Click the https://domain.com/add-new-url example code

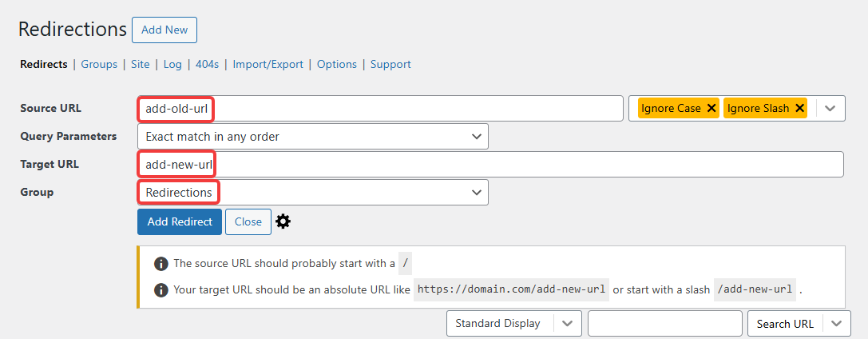[x=513, y=289]
